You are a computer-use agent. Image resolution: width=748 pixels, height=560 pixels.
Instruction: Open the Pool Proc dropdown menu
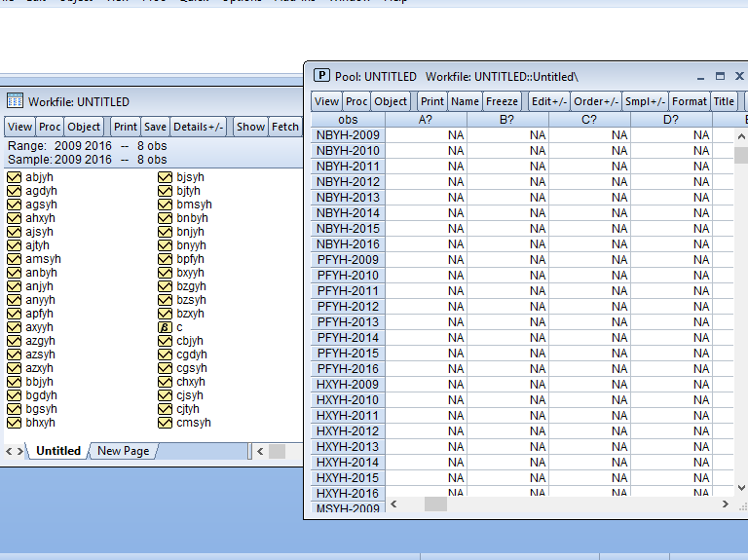pos(356,101)
